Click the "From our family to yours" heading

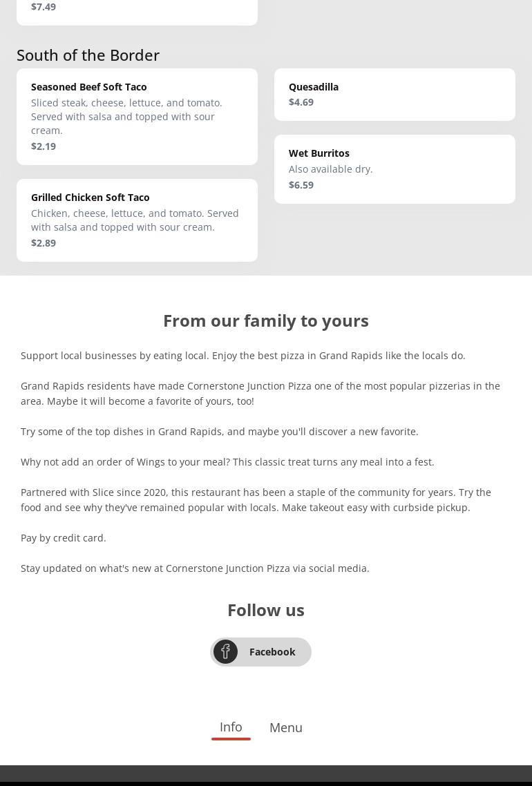(x=266, y=320)
